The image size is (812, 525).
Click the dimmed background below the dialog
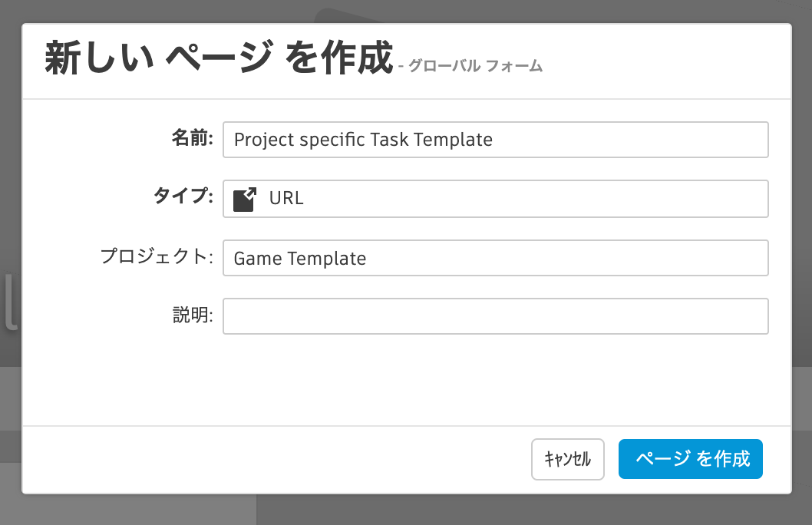pos(460,510)
